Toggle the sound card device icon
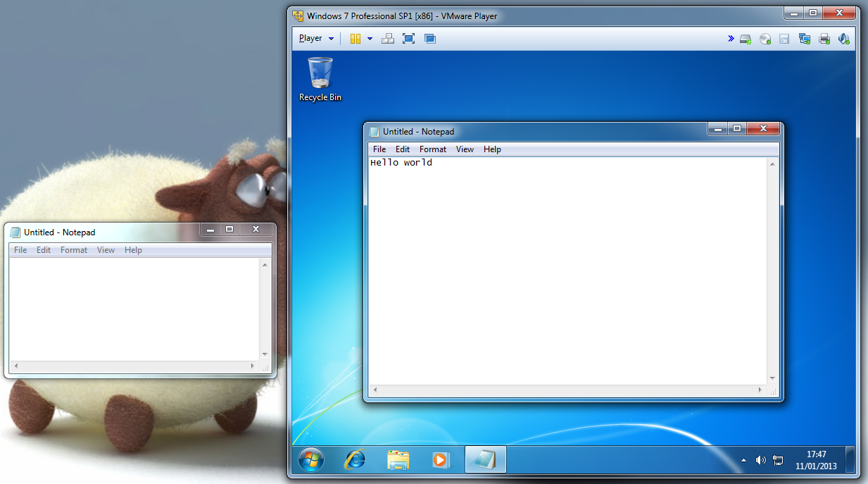The width and height of the screenshot is (868, 484). pos(844,39)
